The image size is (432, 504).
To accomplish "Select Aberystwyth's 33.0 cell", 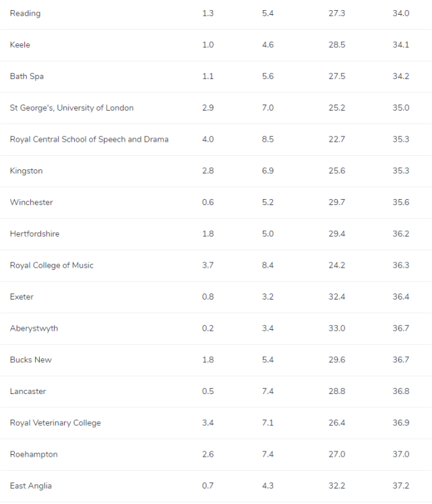I will [336, 329].
